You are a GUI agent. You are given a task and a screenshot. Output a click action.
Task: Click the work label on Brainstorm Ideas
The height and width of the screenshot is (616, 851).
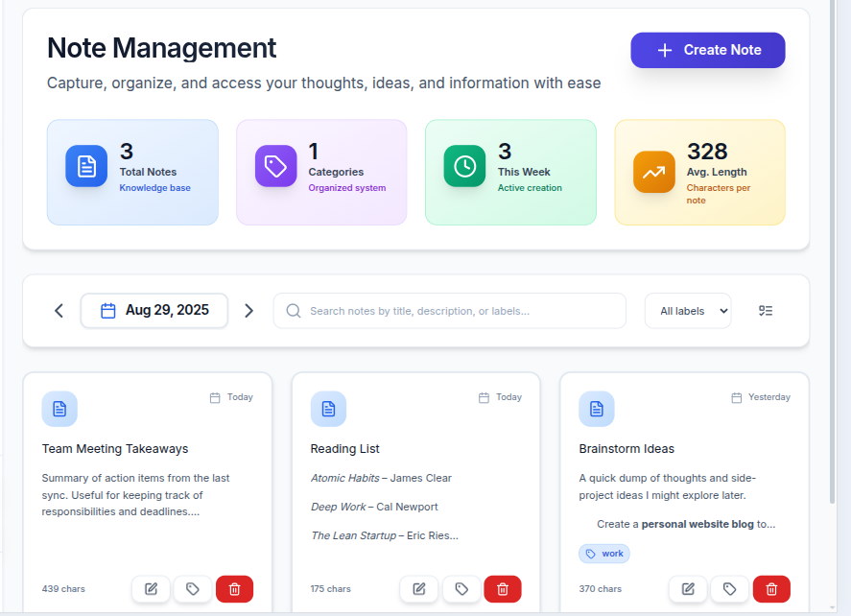[604, 554]
